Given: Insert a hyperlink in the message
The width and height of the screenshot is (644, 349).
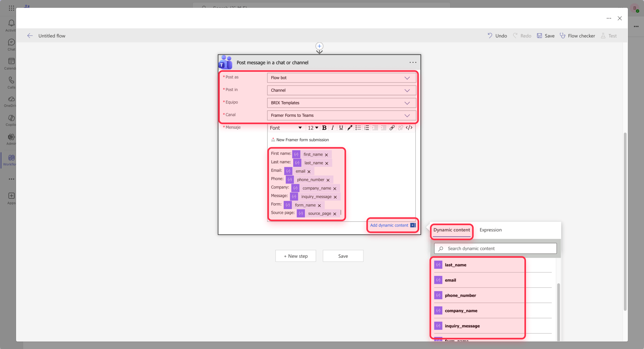Looking at the screenshot, I should [x=392, y=128].
